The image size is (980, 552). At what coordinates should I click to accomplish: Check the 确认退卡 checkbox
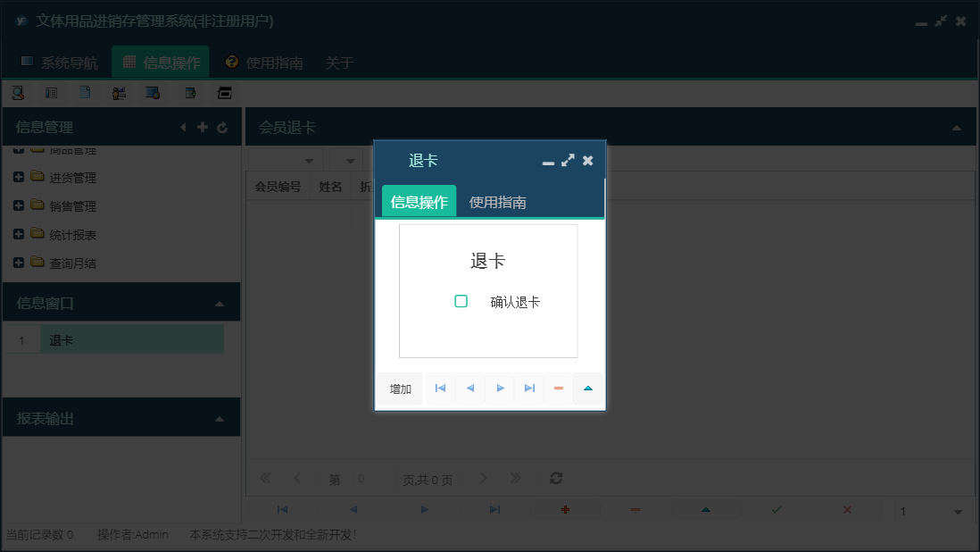click(x=461, y=301)
